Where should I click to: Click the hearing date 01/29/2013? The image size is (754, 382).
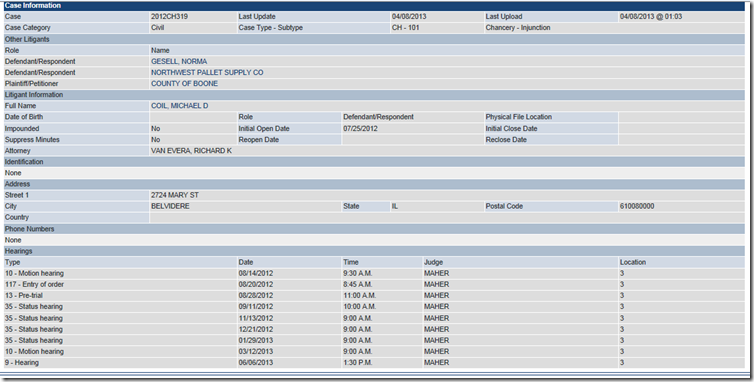pyautogui.click(x=255, y=341)
